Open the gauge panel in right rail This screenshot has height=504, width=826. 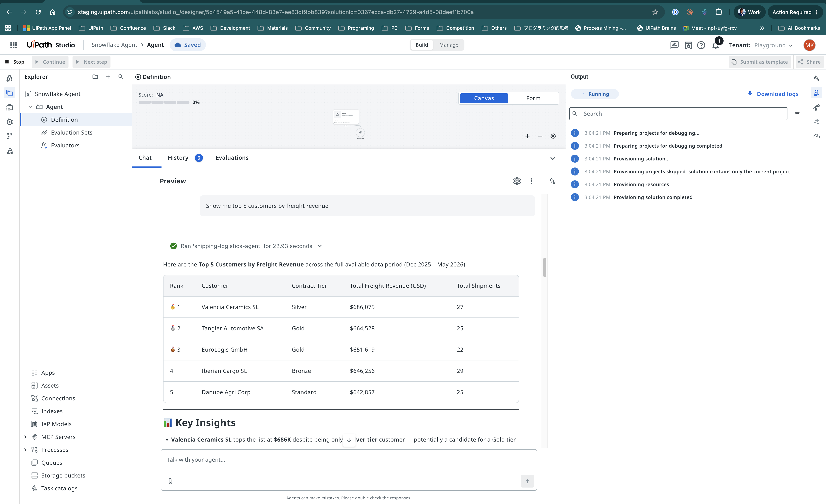[817, 136]
